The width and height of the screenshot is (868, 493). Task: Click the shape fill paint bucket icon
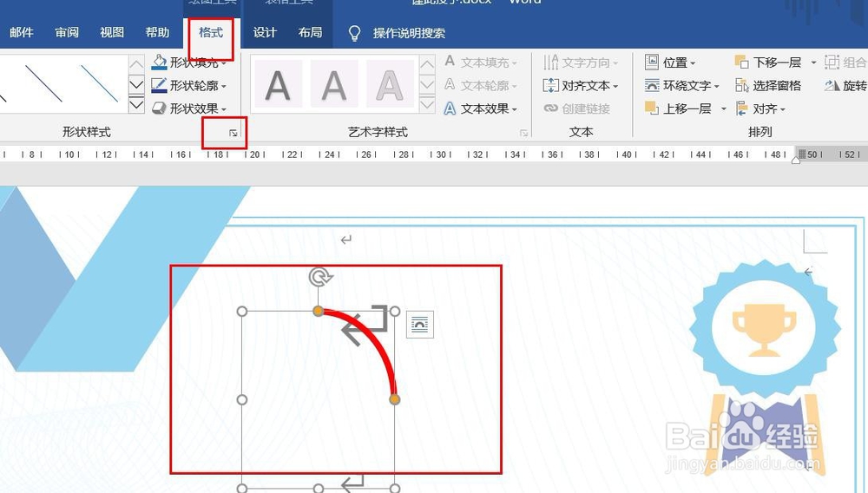tap(159, 62)
